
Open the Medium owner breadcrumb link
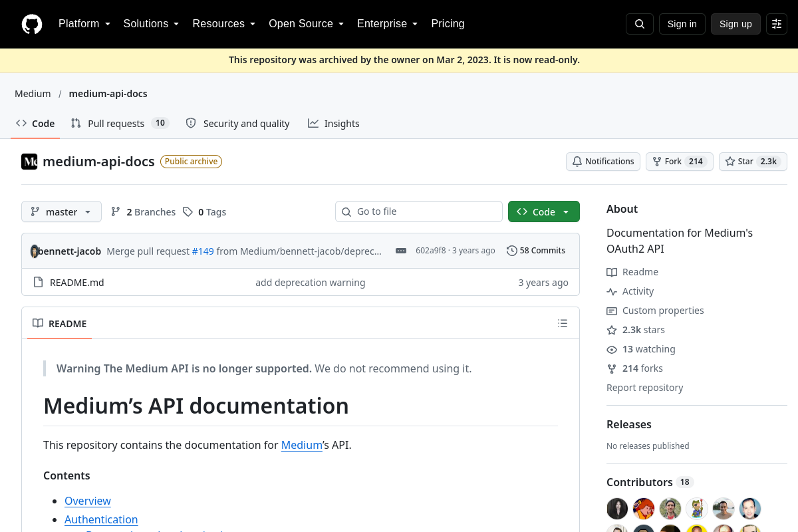coord(33,94)
